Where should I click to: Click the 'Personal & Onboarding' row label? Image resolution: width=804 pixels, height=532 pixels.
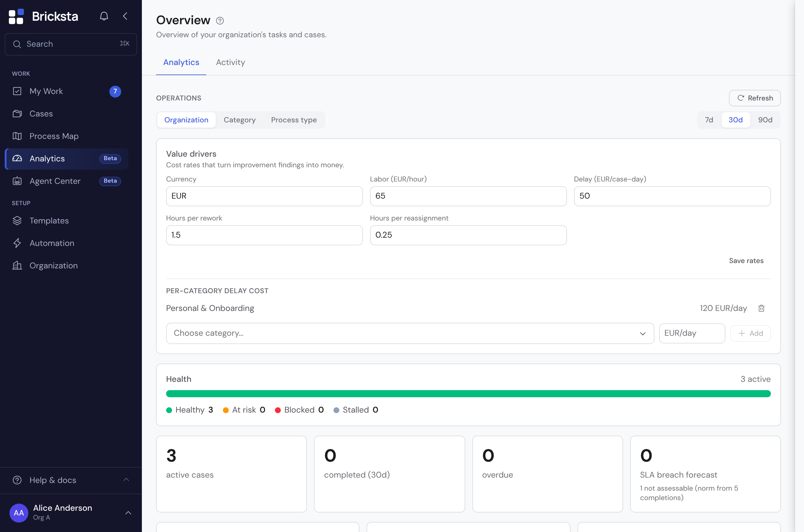coord(210,308)
